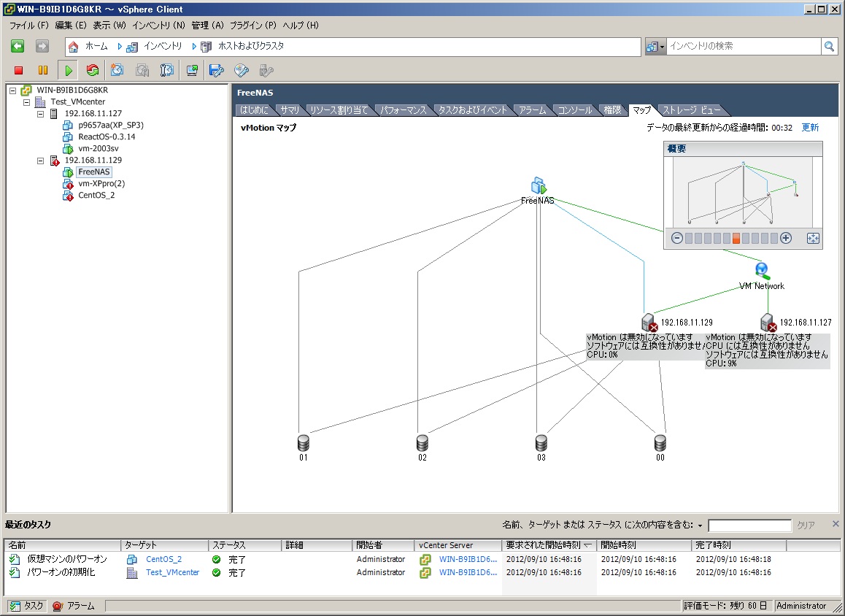Click the クリア button in recent tasks
The height and width of the screenshot is (616, 845).
(806, 525)
